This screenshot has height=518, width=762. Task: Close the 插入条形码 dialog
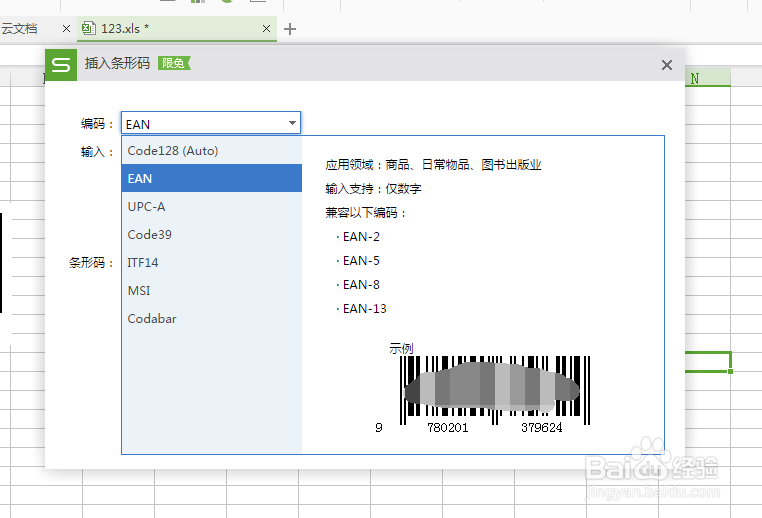point(667,65)
